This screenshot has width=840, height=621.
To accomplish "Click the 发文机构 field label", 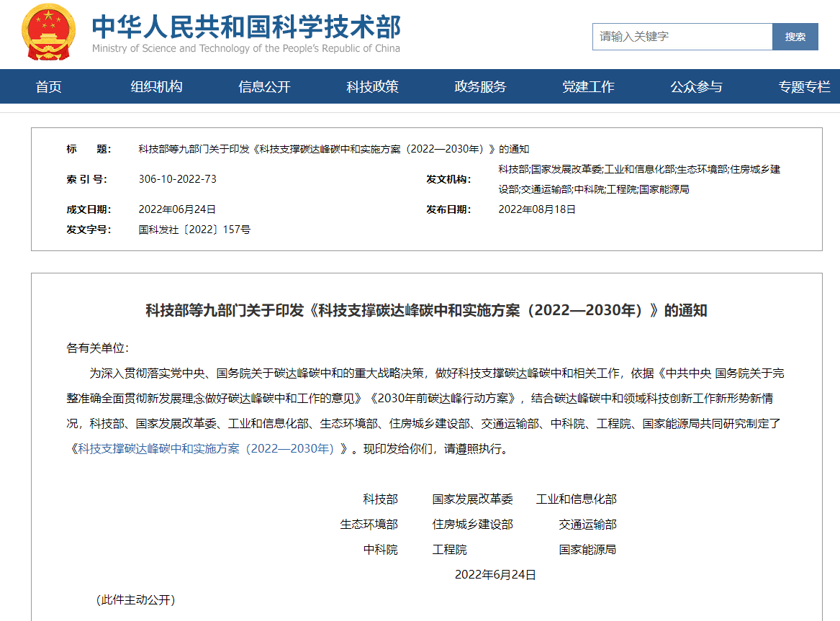I will [449, 179].
